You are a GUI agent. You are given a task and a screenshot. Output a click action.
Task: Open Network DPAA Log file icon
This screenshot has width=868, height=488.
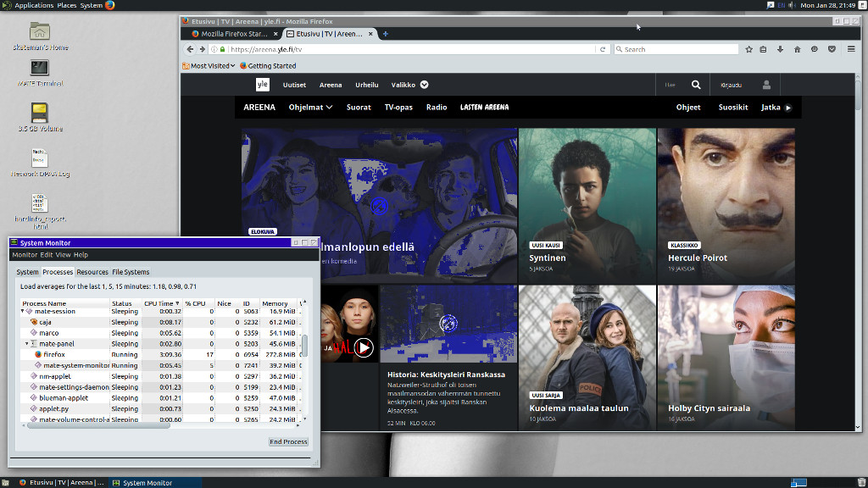39,158
